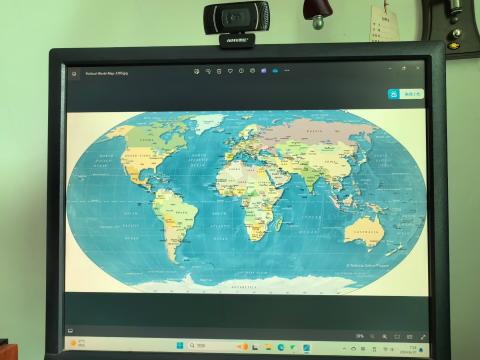The image size is (480, 360).
Task: Open the zoom percentage indicator
Action: coord(360,336)
